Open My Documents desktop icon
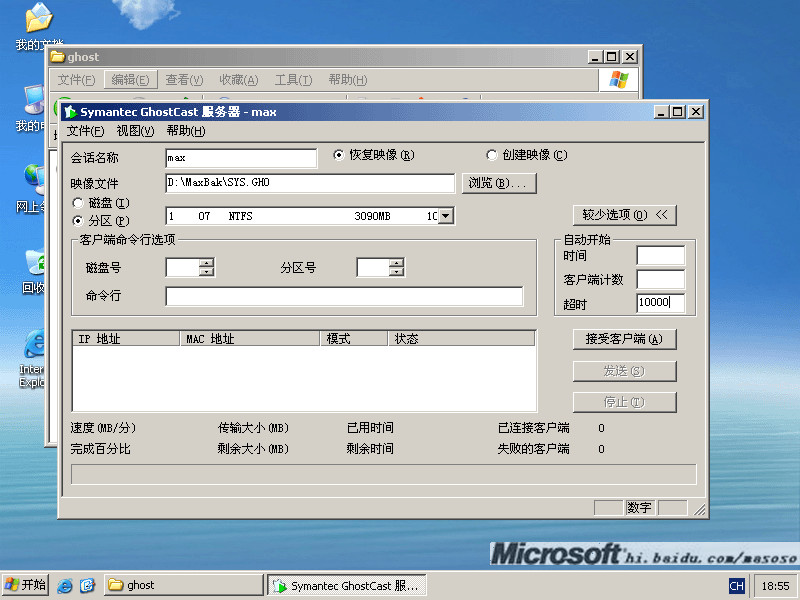Image resolution: width=800 pixels, height=600 pixels. pos(38,20)
